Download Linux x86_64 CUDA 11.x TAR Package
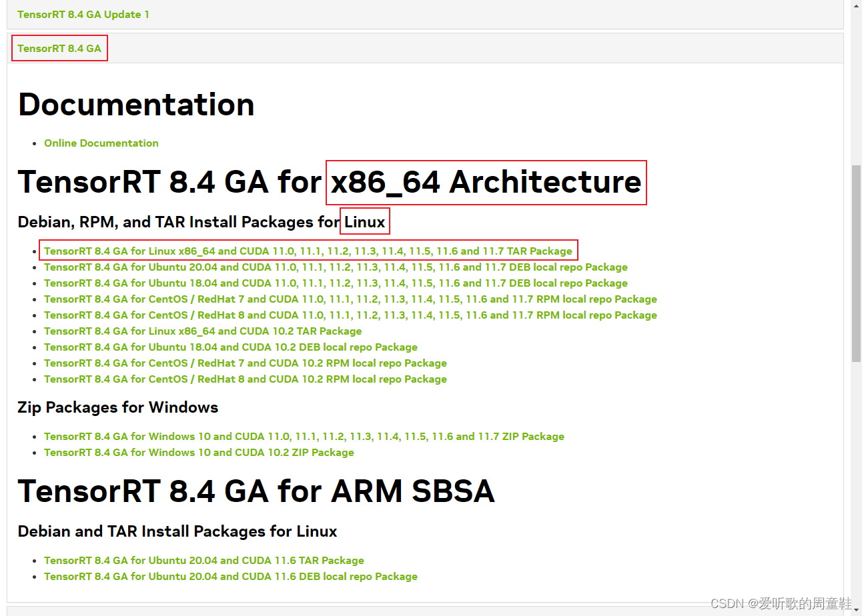Screen dimensions: 862x616 click(308, 251)
